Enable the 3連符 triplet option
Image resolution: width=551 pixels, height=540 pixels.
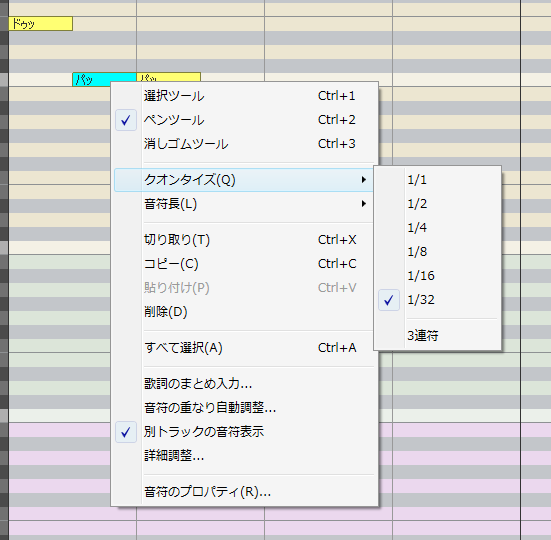click(x=437, y=336)
